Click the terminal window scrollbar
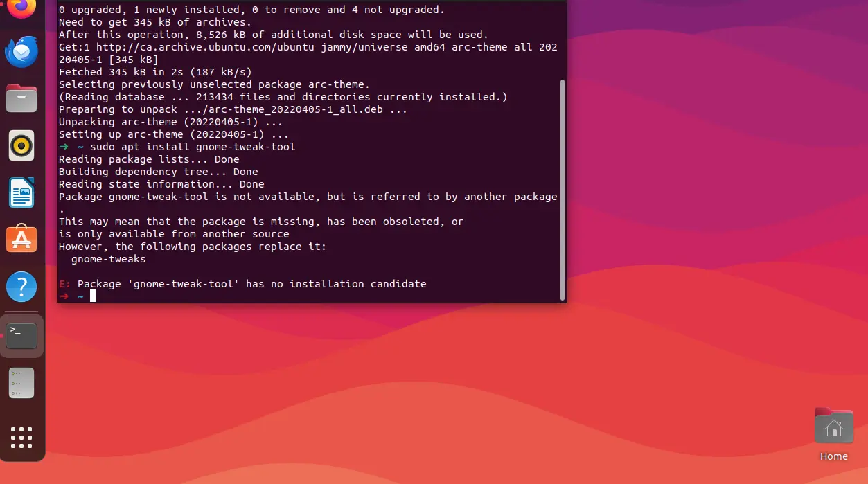Image resolution: width=868 pixels, height=484 pixels. click(562, 189)
